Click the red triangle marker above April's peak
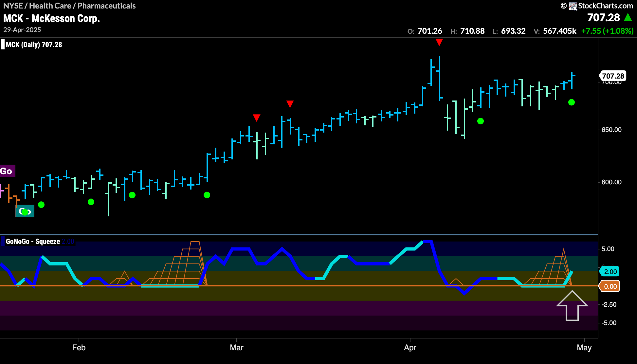 click(x=439, y=42)
